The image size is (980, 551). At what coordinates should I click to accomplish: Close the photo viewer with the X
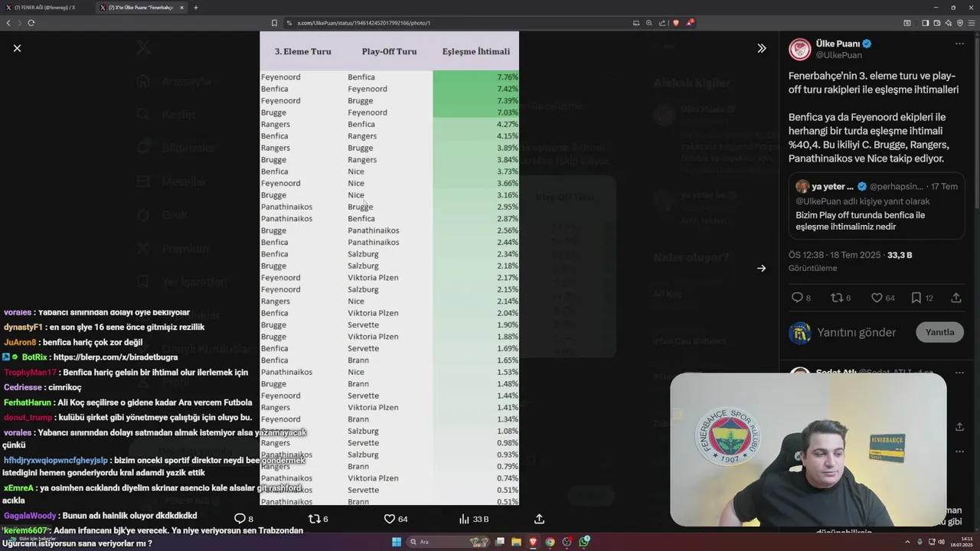[17, 48]
